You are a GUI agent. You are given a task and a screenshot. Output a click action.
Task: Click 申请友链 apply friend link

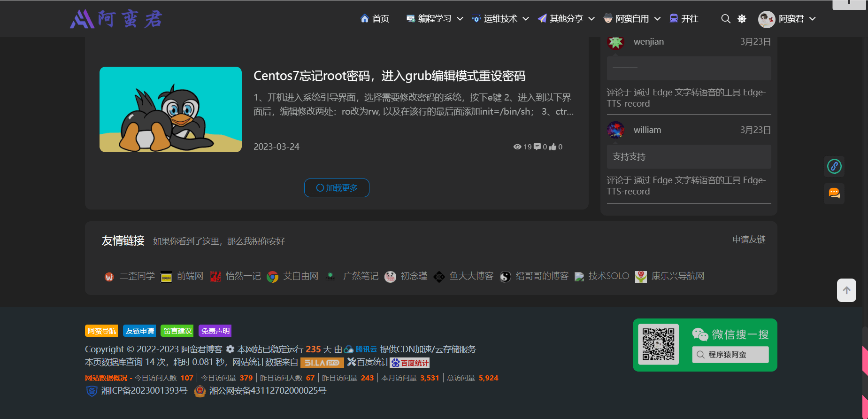(749, 240)
